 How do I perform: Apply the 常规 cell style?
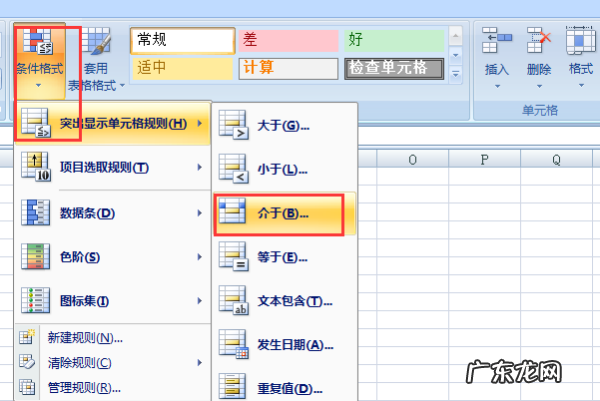[x=183, y=40]
